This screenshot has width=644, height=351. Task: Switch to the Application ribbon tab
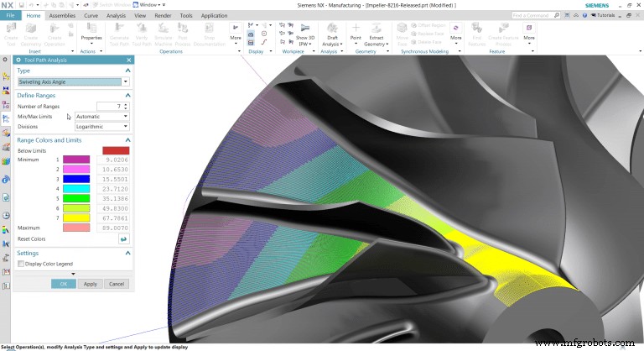pos(214,16)
